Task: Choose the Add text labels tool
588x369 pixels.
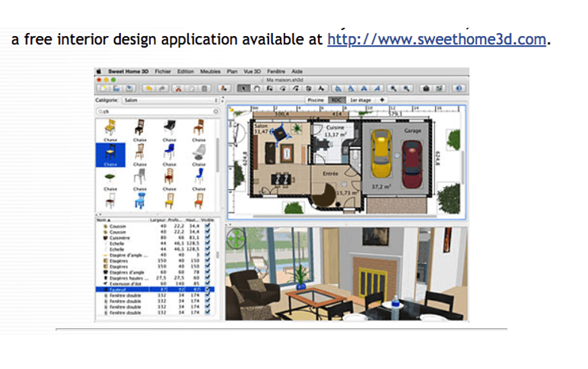Action: pyautogui.click(x=322, y=88)
